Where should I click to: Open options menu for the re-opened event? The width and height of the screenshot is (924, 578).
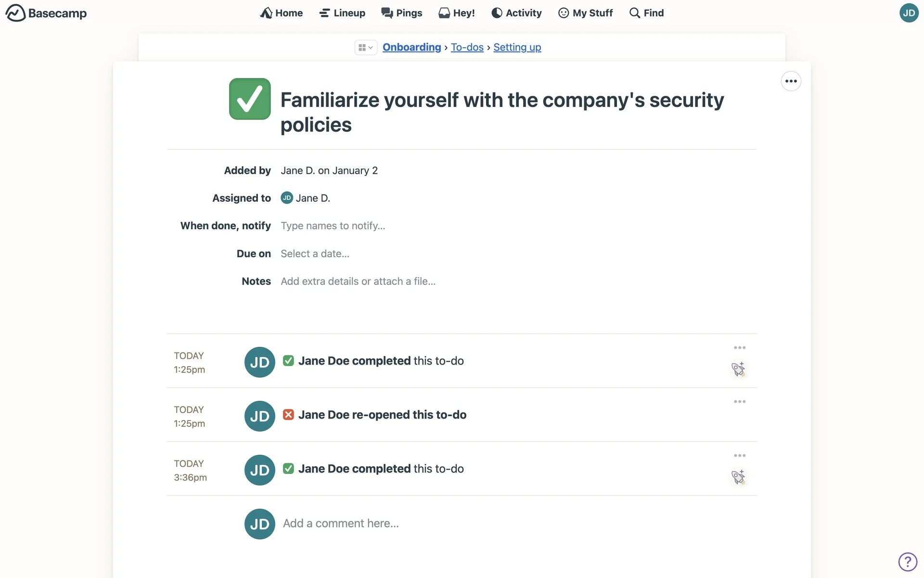[740, 402]
